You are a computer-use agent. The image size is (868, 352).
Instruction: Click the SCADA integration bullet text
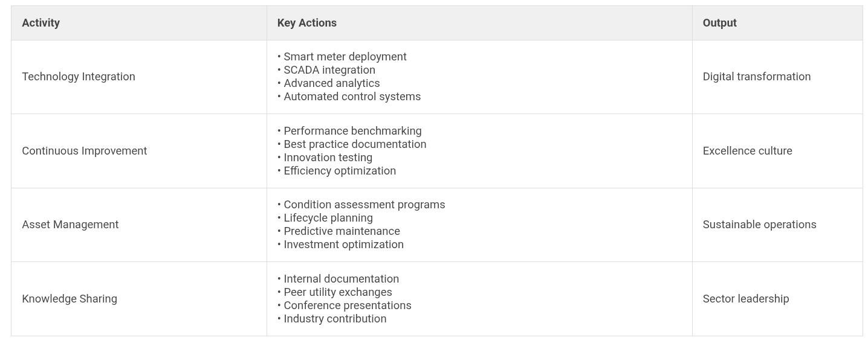(329, 70)
